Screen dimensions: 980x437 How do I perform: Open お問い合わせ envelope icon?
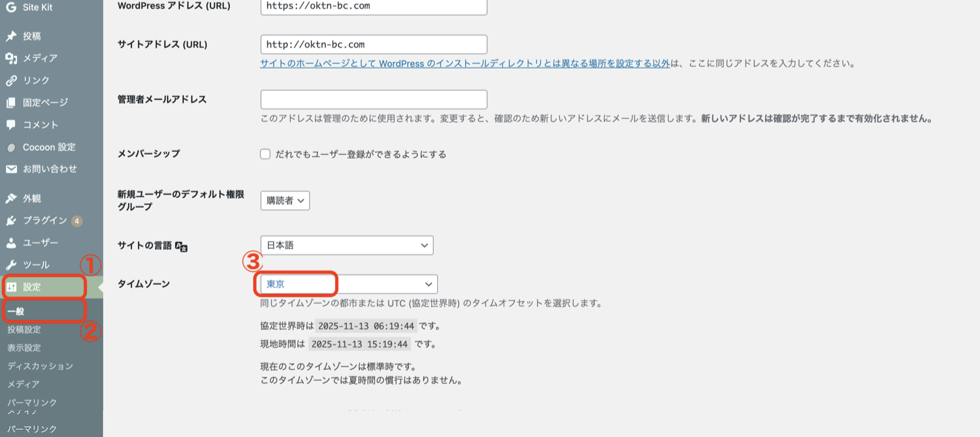click(11, 169)
